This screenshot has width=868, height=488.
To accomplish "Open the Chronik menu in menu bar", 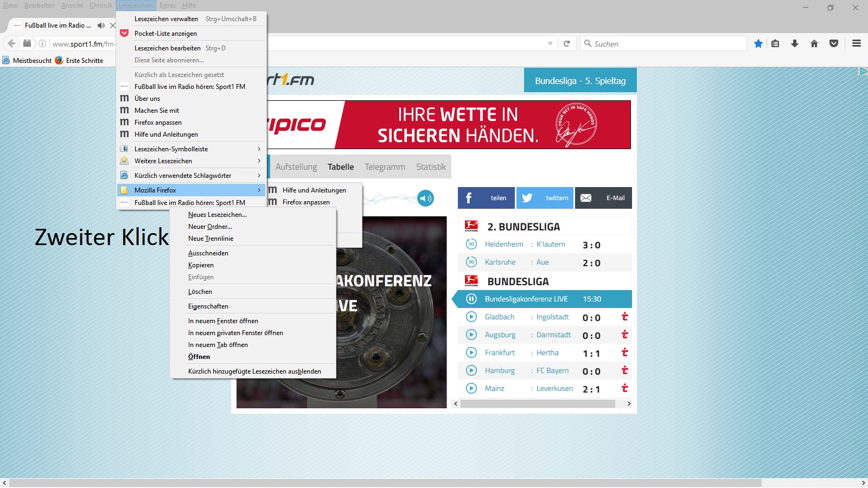I will (x=101, y=5).
